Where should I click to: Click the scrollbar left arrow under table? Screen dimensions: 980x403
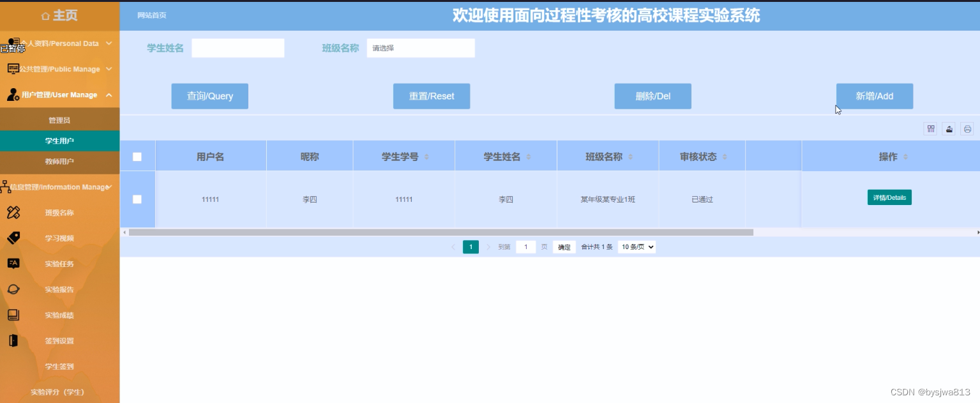[x=124, y=232]
